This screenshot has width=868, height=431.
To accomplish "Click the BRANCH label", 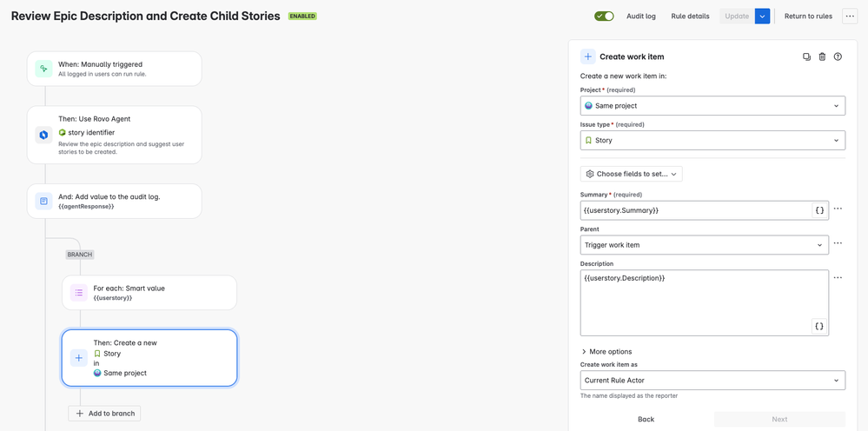I will click(x=80, y=255).
